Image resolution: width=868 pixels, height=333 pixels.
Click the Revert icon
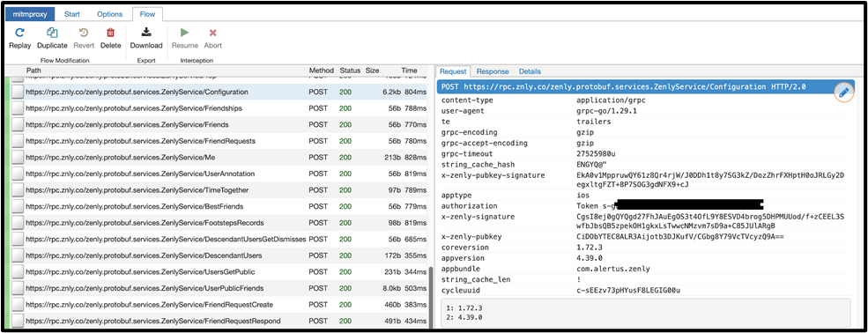click(84, 33)
